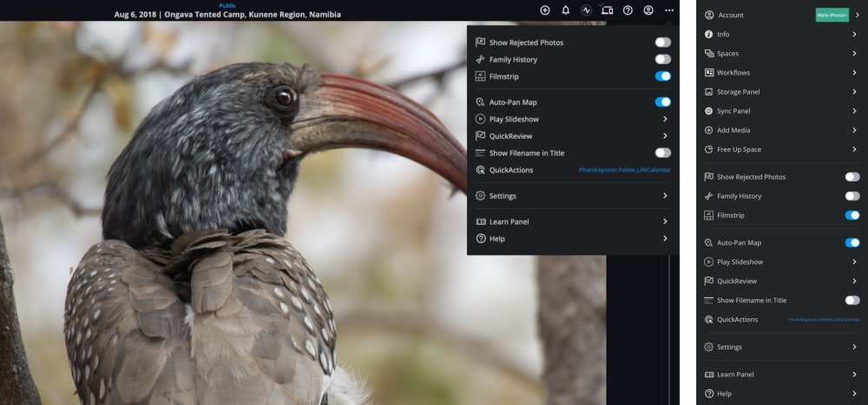Enable Show Rejected Photos toggle in popup menu
The image size is (868, 405).
(x=662, y=42)
